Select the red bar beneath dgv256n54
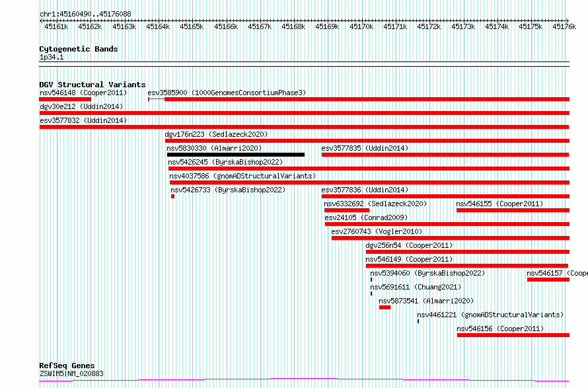The image size is (588, 388). pyautogui.click(x=468, y=252)
